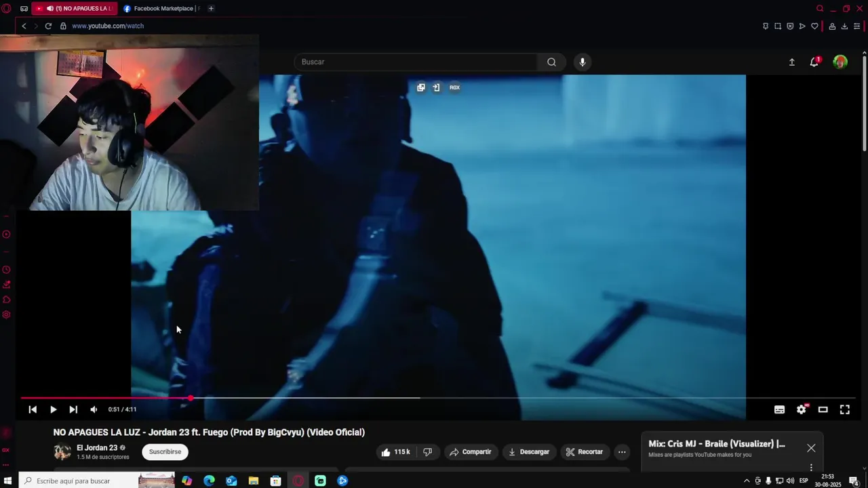Viewport: 868px width, 488px height.
Task: Click the red playhead scrubber dot
Action: pos(191,398)
